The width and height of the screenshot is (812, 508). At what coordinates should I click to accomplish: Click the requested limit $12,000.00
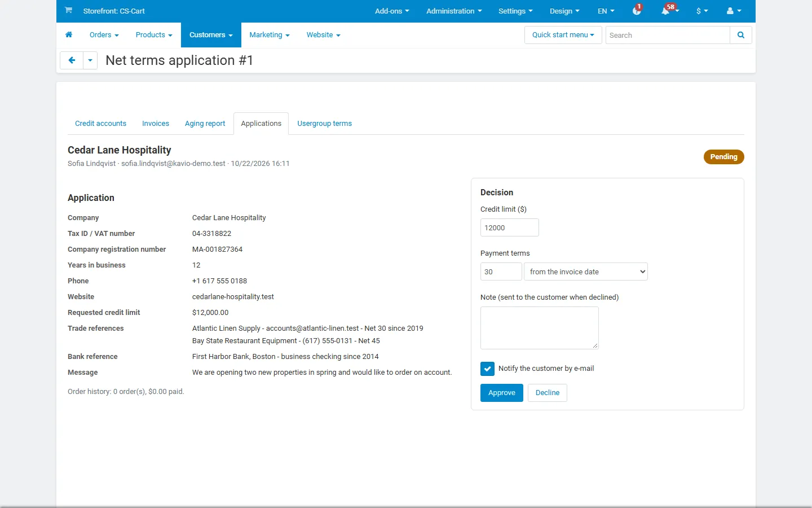click(x=210, y=313)
